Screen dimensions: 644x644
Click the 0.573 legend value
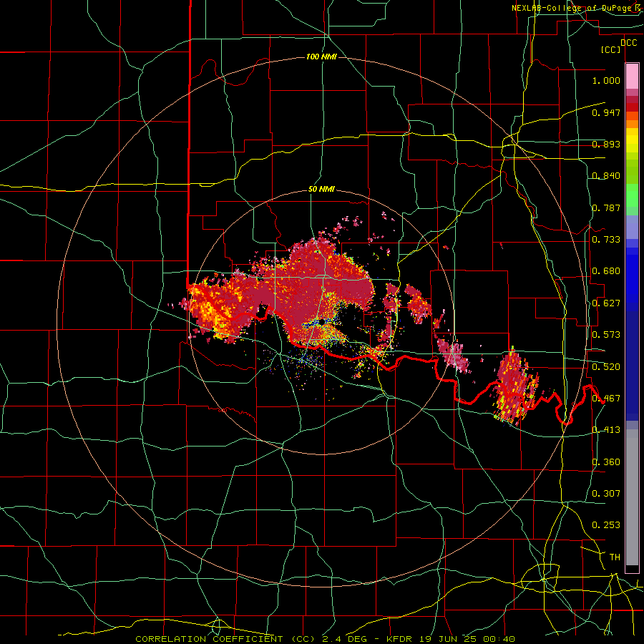click(x=606, y=335)
